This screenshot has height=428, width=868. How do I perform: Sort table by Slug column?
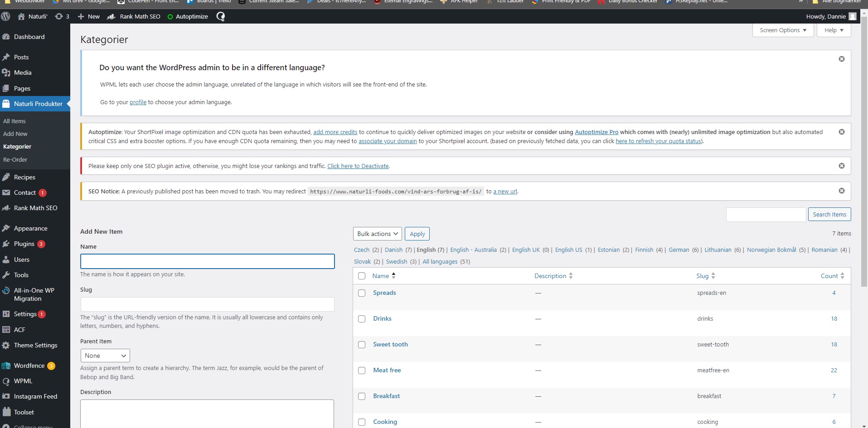tap(706, 276)
